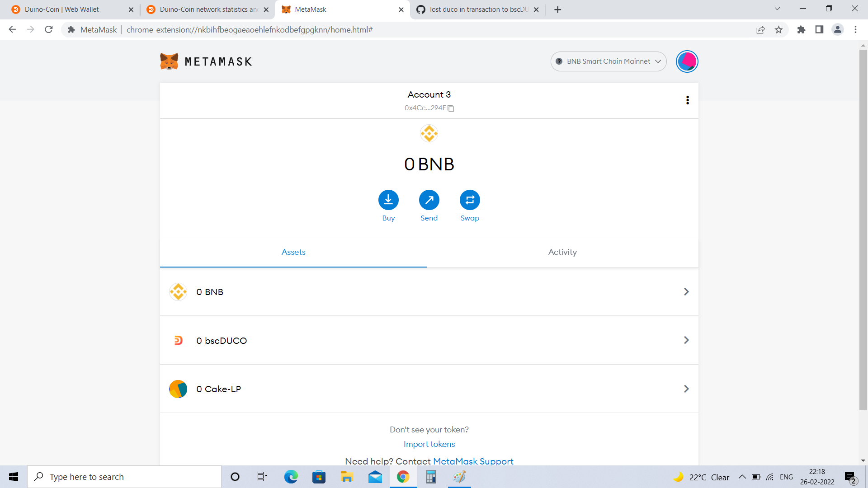Click the MetaMask extension puzzle icon

(801, 29)
